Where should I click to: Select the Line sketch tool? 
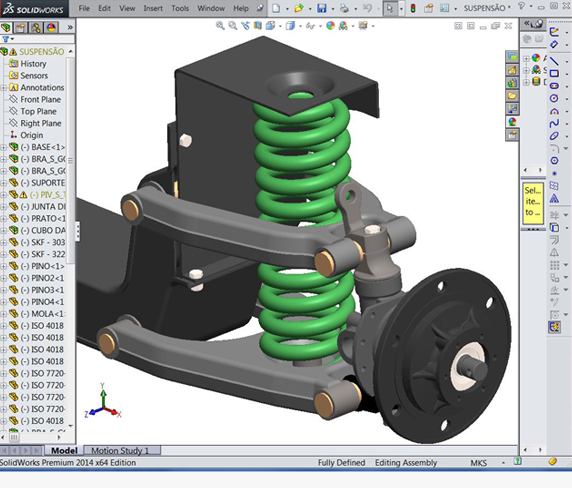(554, 61)
